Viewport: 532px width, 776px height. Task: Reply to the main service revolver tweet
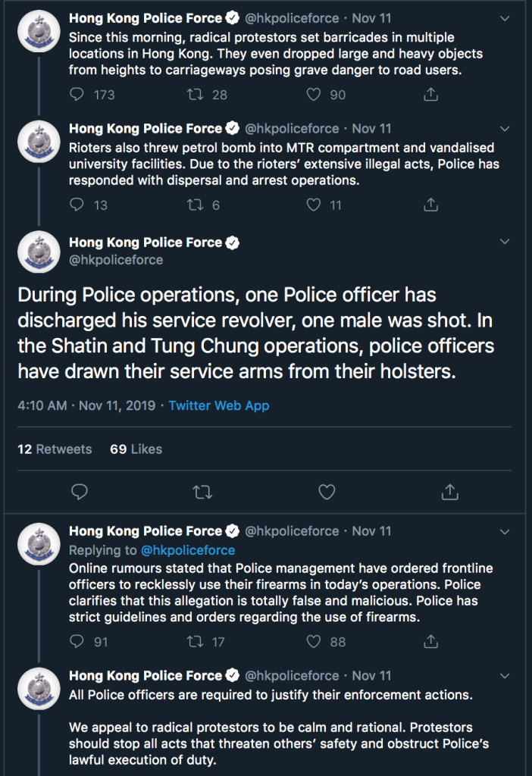pos(79,492)
